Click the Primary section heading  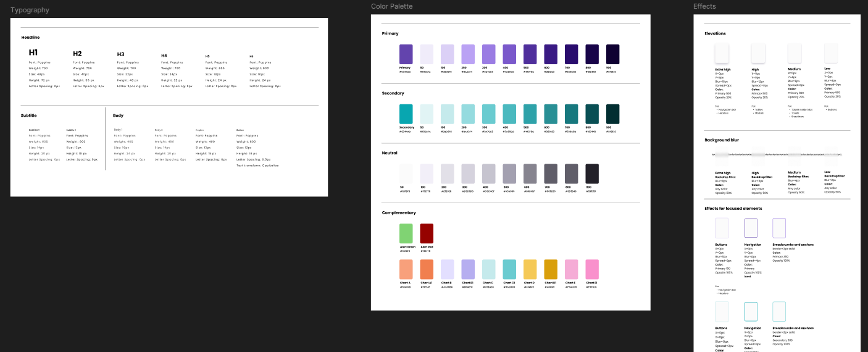click(x=390, y=33)
